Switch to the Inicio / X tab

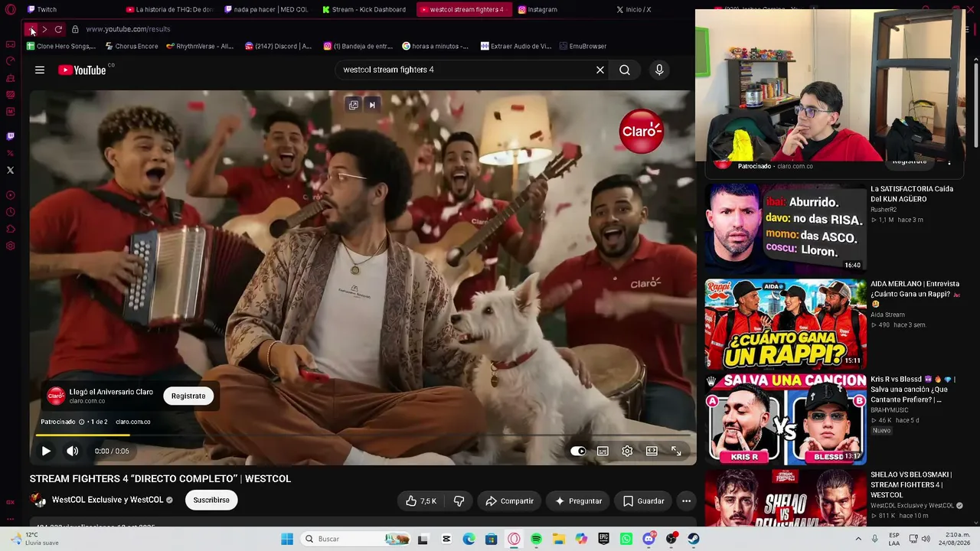click(x=634, y=9)
